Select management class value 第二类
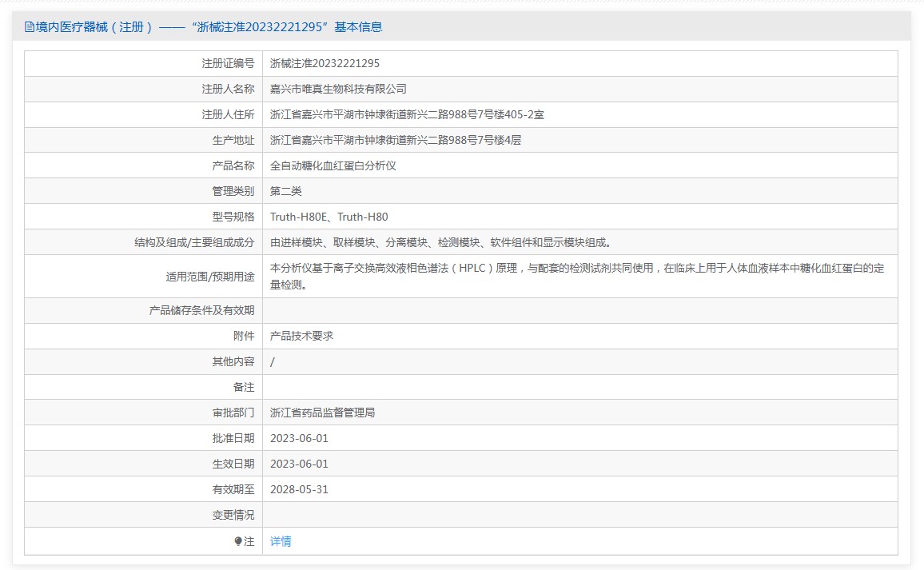The width and height of the screenshot is (924, 570). coord(286,191)
